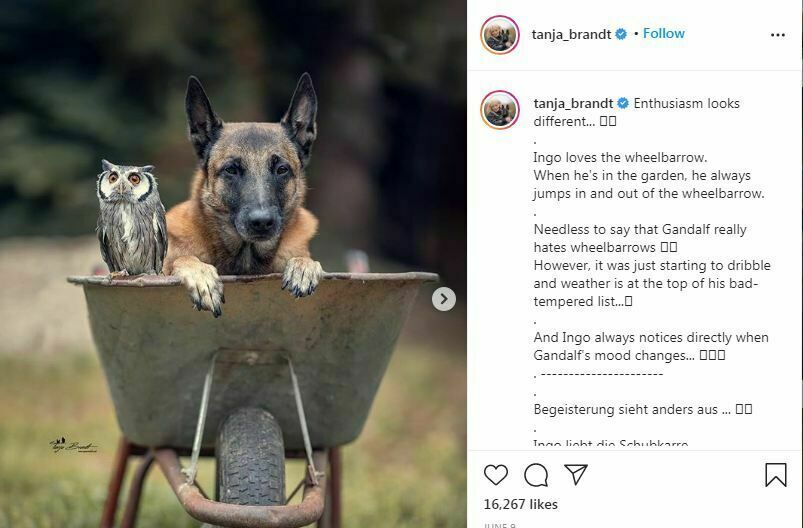
Task: Like the post with the heart icon
Action: pyautogui.click(x=496, y=475)
